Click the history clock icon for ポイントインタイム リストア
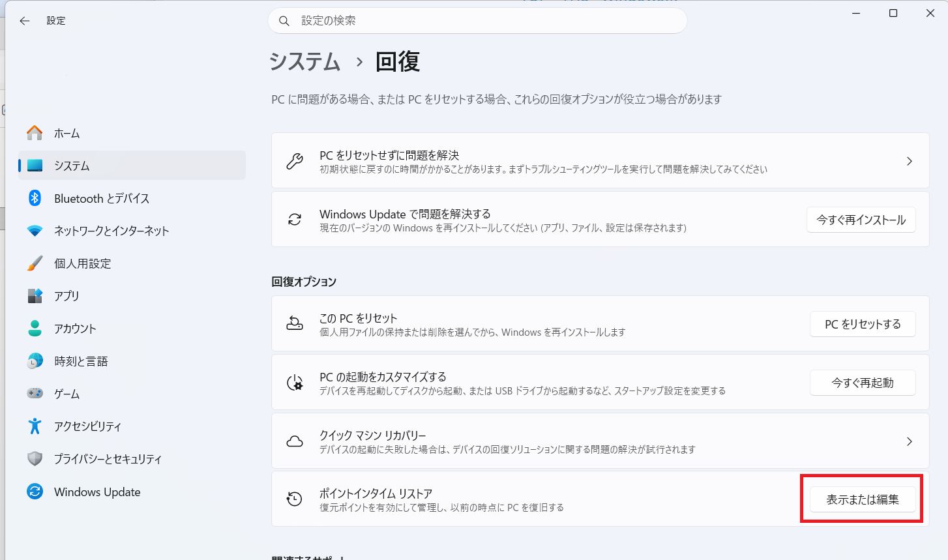948x560 pixels. tap(295, 499)
